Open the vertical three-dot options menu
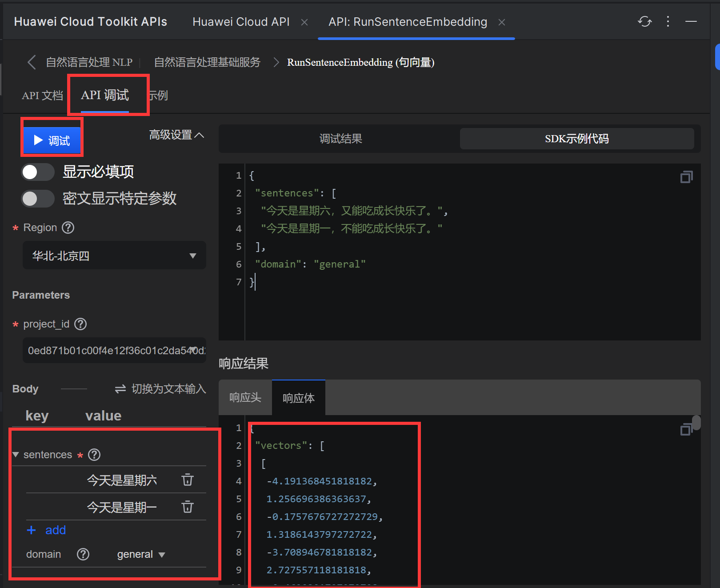Screen dimensions: 720x588 tap(668, 21)
